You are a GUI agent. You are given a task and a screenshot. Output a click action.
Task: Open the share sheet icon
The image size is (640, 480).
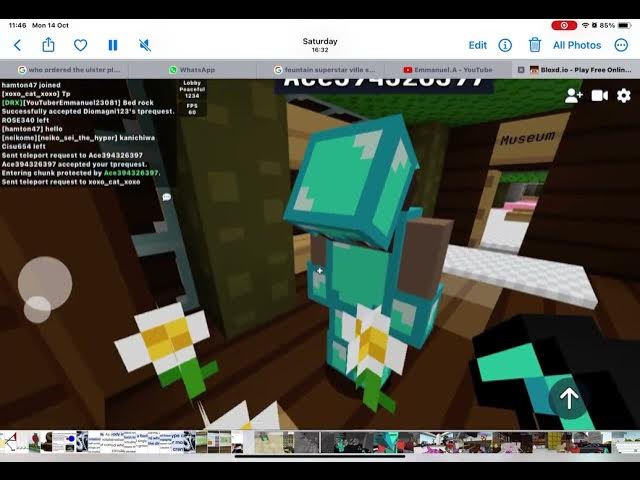[x=48, y=45]
